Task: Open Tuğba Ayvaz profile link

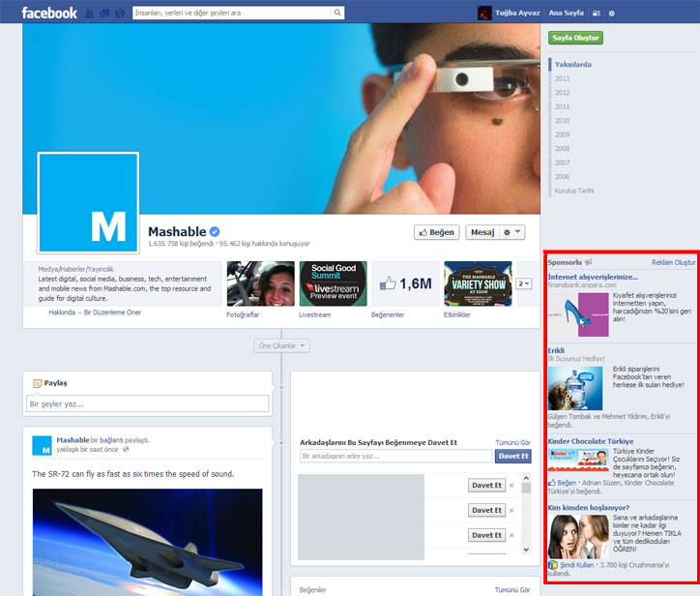Action: tap(517, 13)
